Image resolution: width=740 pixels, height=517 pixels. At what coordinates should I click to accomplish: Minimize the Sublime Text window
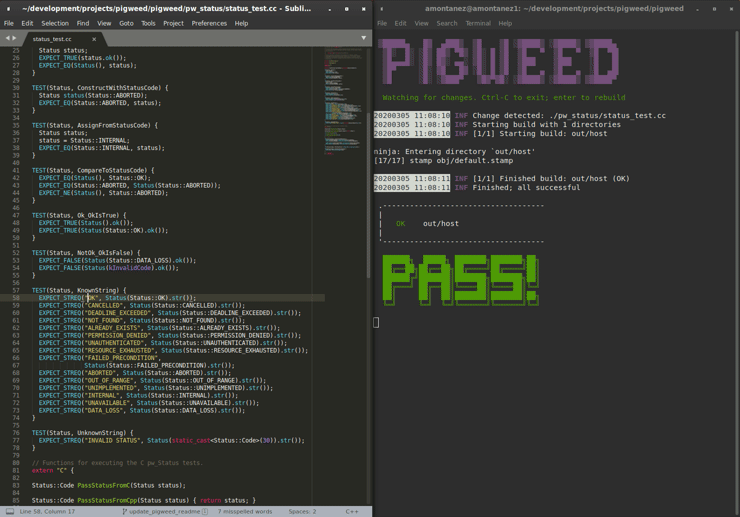tap(330, 9)
